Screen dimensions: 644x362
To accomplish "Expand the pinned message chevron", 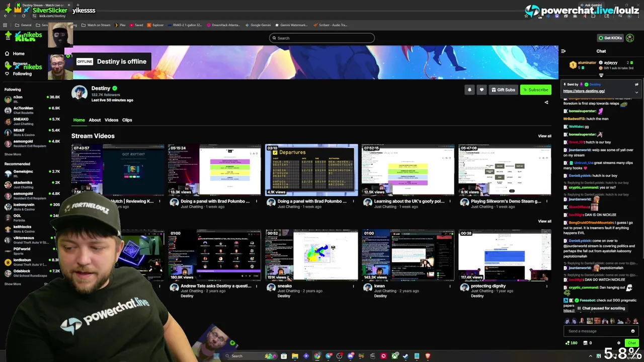I will click(636, 93).
